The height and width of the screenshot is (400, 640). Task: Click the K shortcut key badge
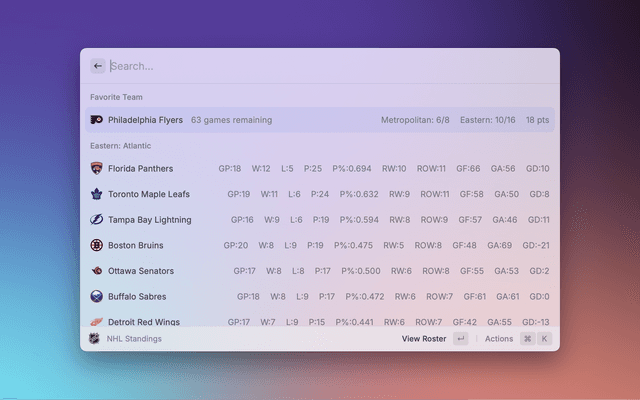pyautogui.click(x=545, y=339)
